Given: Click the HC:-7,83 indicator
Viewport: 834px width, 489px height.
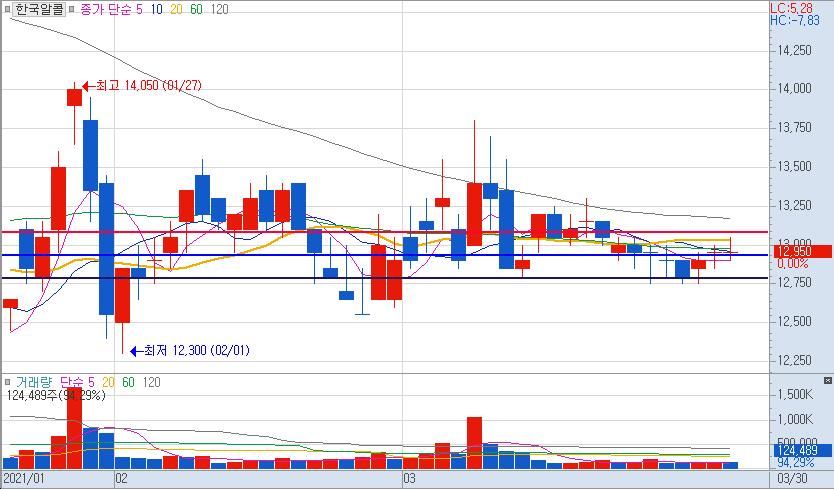Looking at the screenshot, I should [795, 20].
